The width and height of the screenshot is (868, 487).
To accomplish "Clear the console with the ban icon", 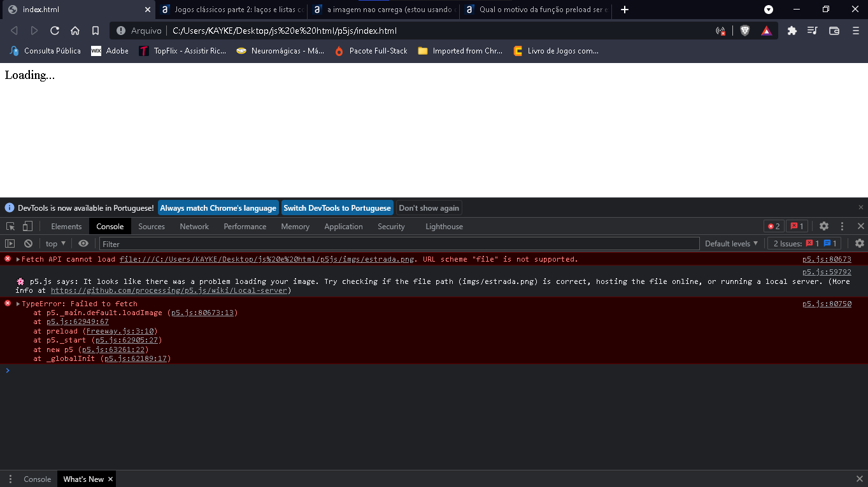I will [x=28, y=244].
